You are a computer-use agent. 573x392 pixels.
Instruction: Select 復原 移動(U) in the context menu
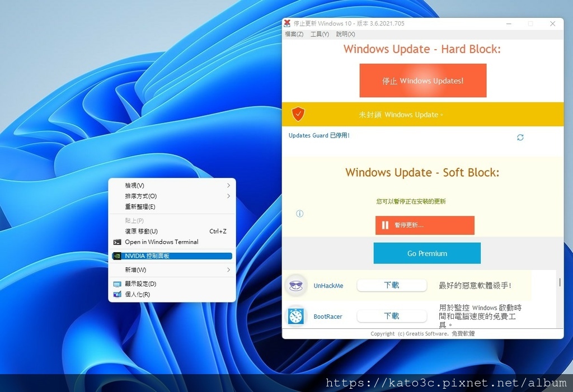tap(172, 232)
